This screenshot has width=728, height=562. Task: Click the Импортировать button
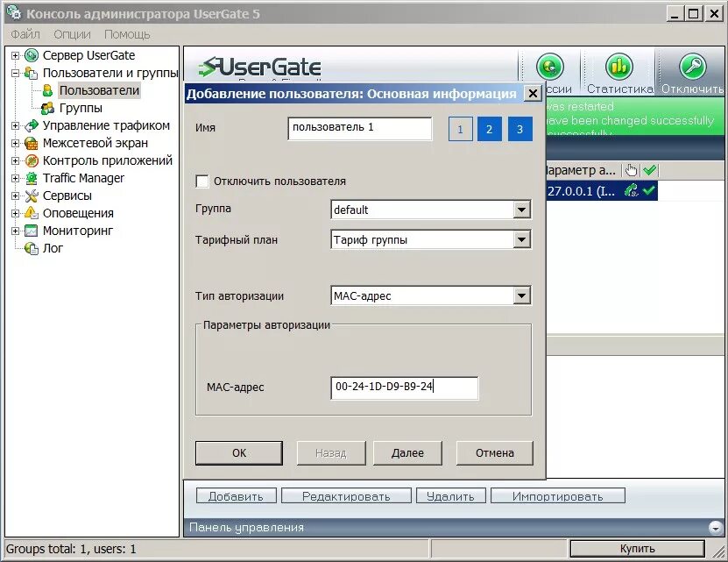coord(557,496)
